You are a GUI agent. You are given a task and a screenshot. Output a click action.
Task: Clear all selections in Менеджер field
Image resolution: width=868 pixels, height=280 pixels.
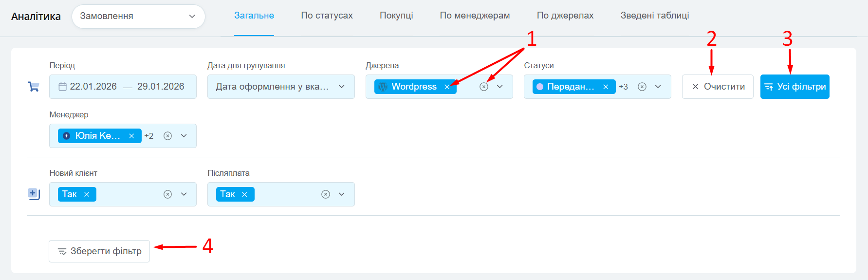tap(167, 136)
